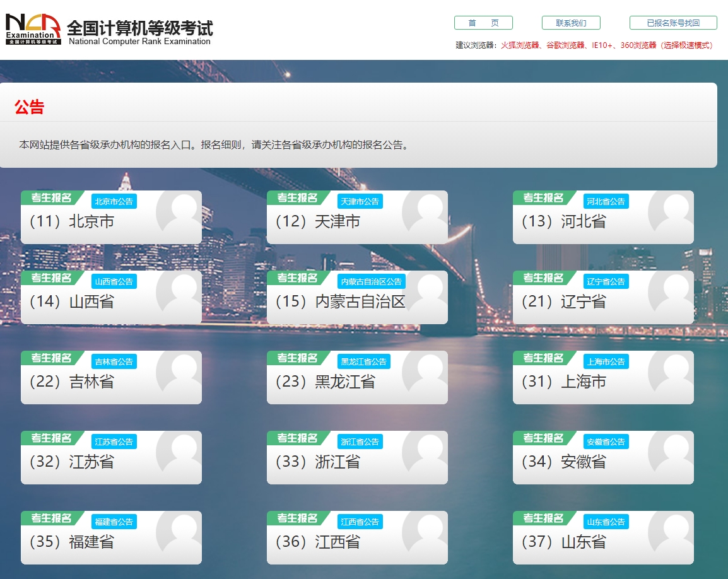The image size is (728, 579).
Task: Click 考生报名 label on 福建省 card
Action: 51,518
